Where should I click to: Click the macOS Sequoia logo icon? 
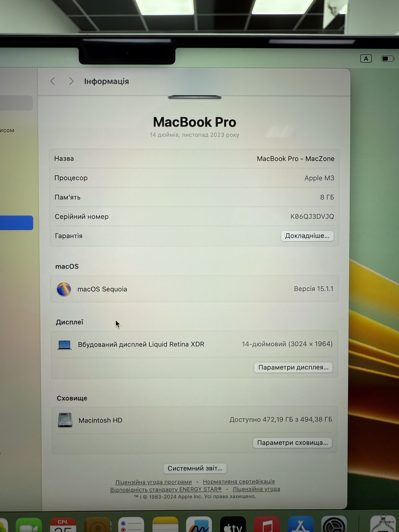click(64, 289)
